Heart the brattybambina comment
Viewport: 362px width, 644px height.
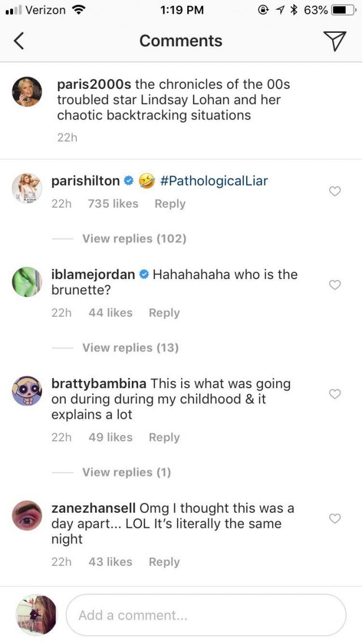tap(335, 394)
